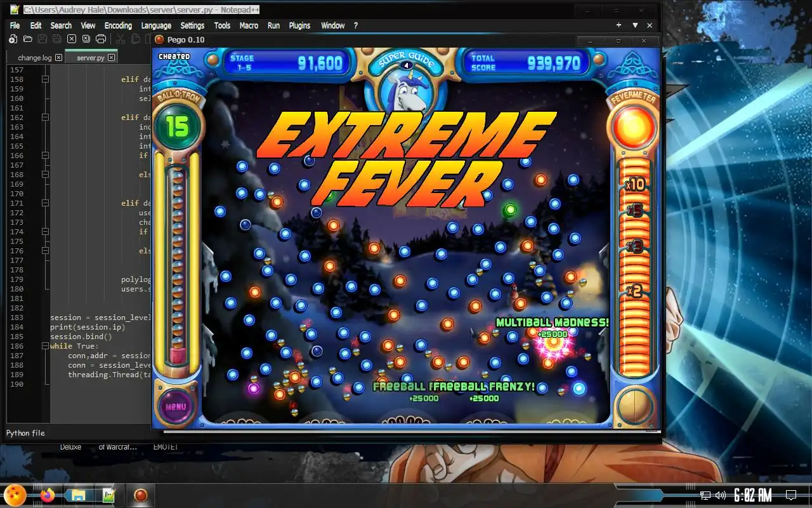Viewport: 812px width, 508px height.
Task: Open the notification center icon
Action: click(x=791, y=495)
